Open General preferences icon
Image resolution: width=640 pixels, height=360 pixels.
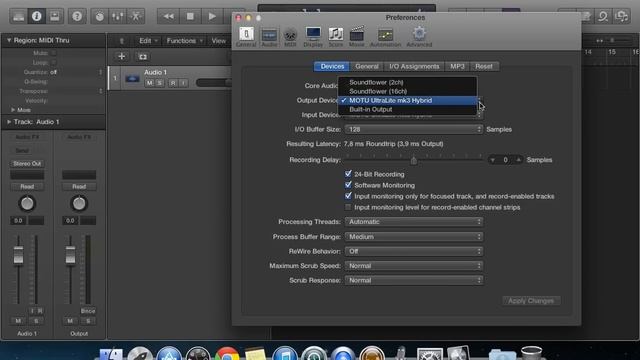246,37
